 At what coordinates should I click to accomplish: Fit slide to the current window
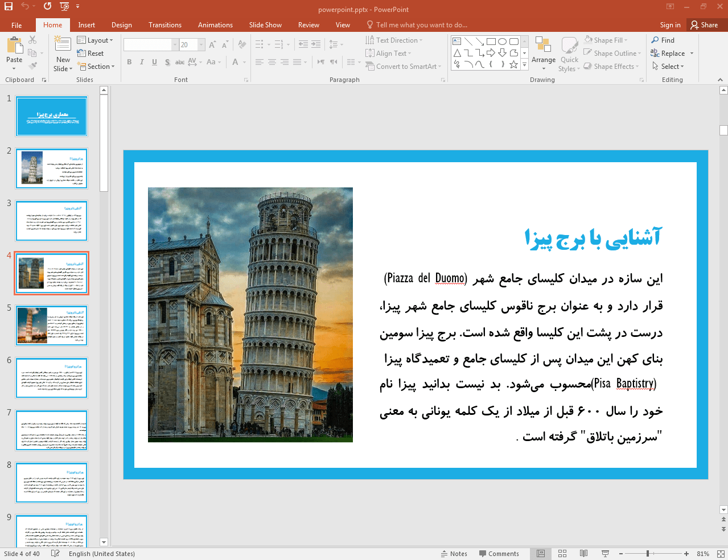point(720,554)
